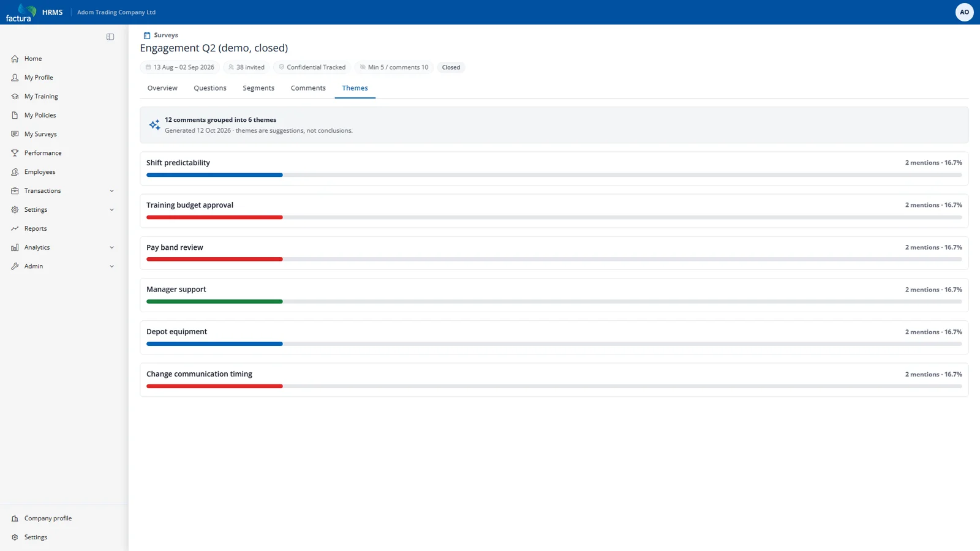The width and height of the screenshot is (980, 551).
Task: Switch to the Overview tab
Action: tap(162, 88)
